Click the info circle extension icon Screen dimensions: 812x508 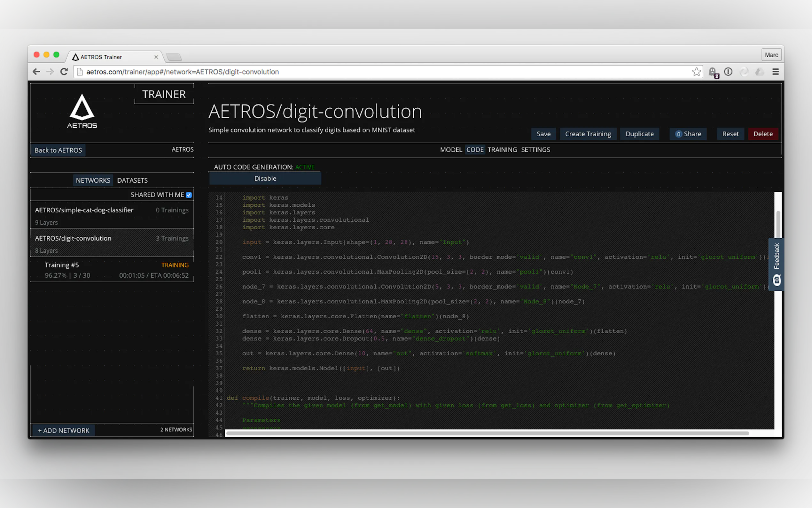[728, 72]
